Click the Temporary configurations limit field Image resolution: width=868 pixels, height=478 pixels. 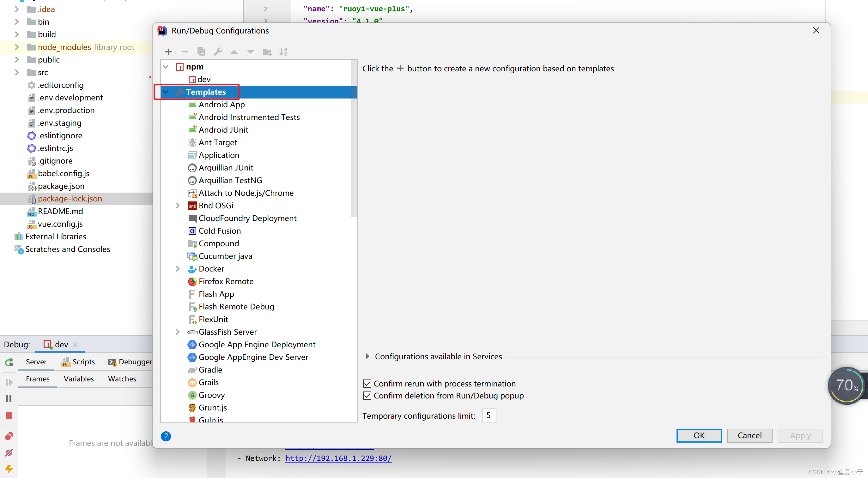click(489, 416)
